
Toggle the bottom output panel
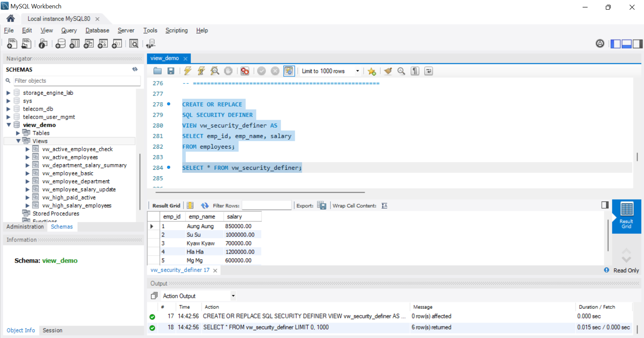(x=627, y=44)
